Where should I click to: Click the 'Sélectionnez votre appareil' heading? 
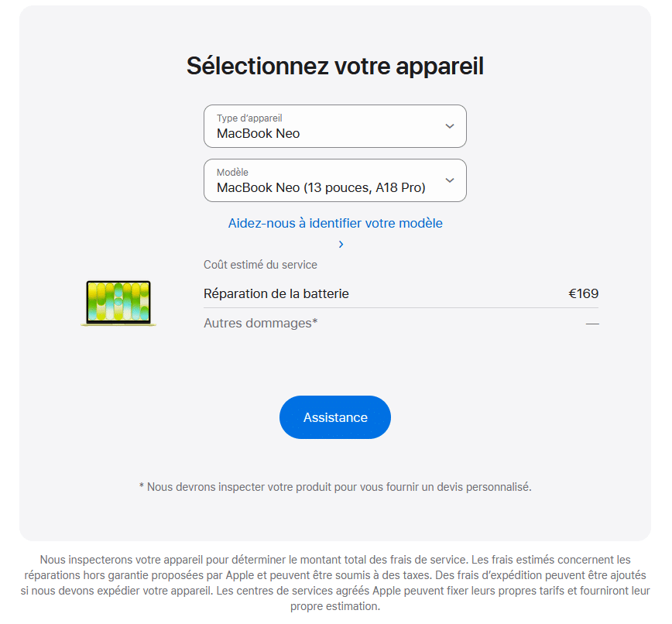334,66
